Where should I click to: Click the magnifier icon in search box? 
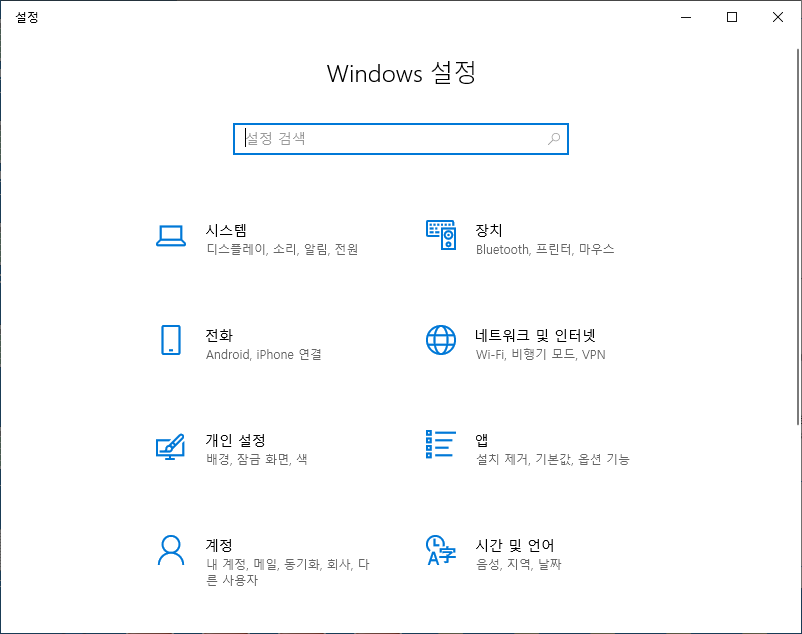point(554,139)
